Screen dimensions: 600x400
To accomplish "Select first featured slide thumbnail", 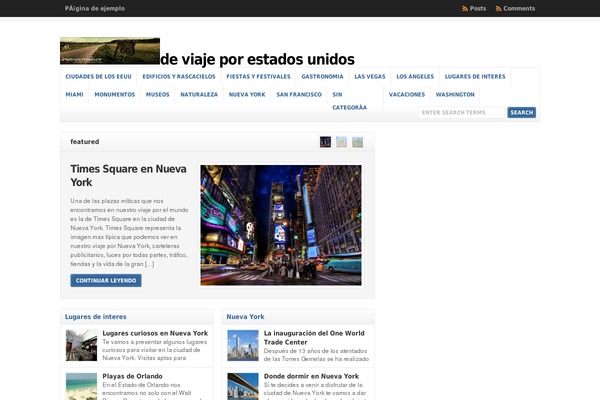I will pos(325,142).
